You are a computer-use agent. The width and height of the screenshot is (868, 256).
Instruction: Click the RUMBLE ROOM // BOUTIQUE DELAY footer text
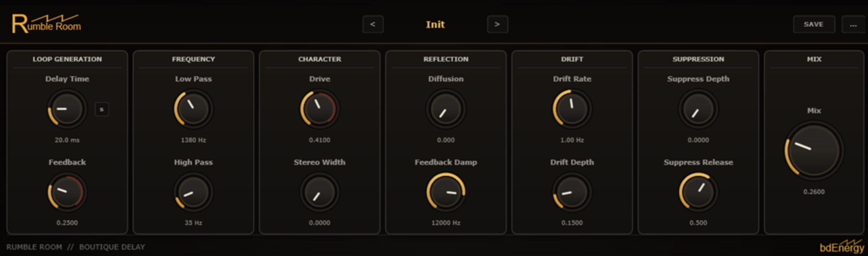76,247
